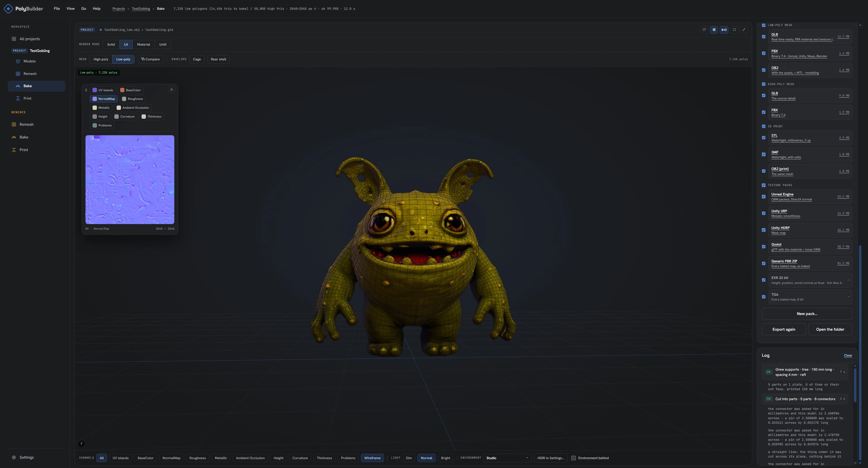Clear the Log panel
The width and height of the screenshot is (868, 468).
(x=848, y=355)
